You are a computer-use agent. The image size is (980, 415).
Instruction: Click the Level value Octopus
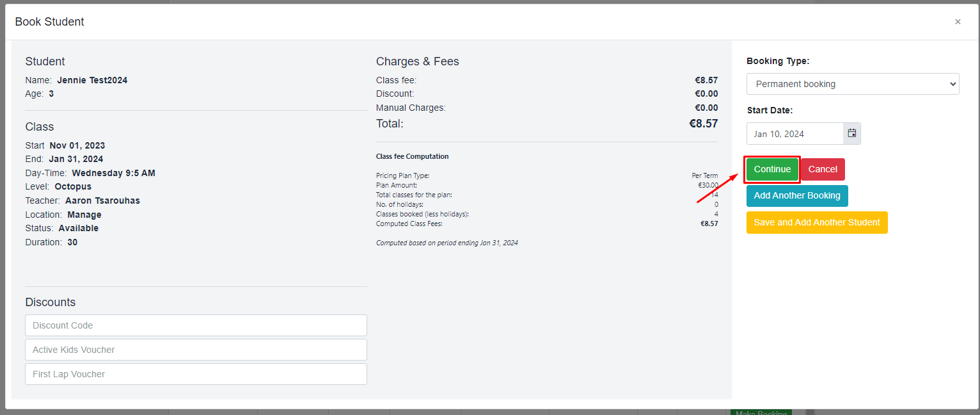pos(73,186)
